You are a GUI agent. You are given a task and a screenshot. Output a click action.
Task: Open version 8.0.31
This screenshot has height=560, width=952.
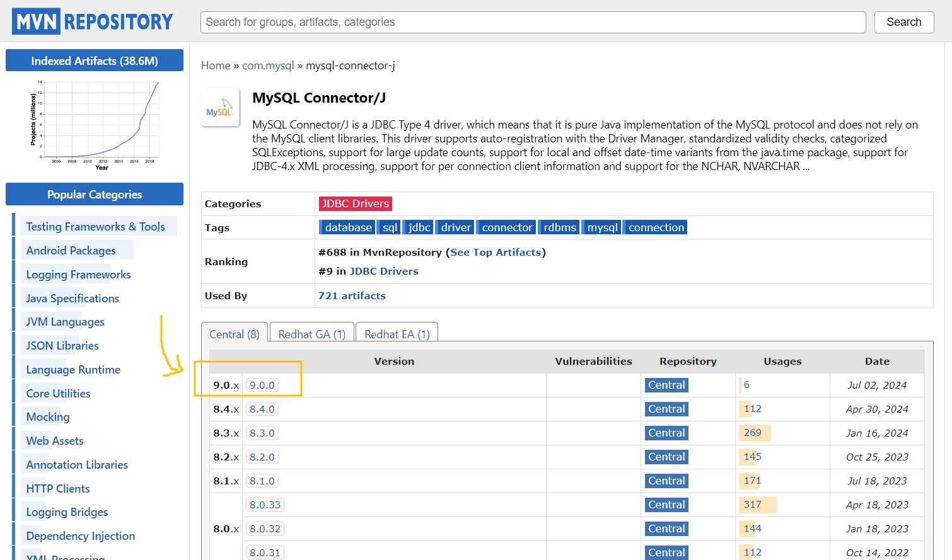pos(265,552)
